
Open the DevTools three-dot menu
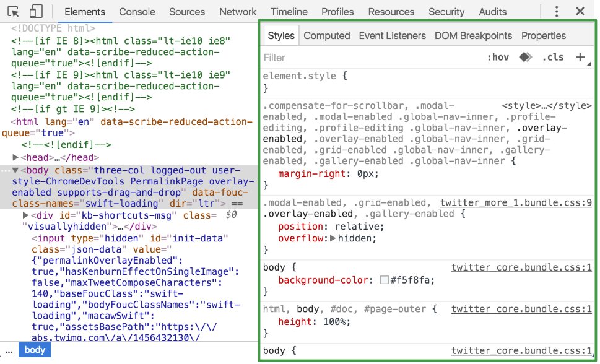point(557,12)
